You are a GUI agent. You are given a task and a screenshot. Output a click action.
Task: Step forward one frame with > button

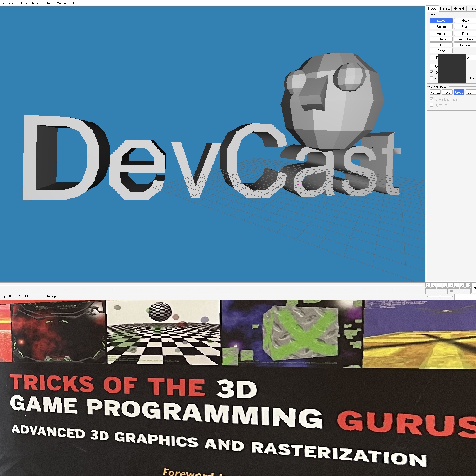(x=451, y=285)
